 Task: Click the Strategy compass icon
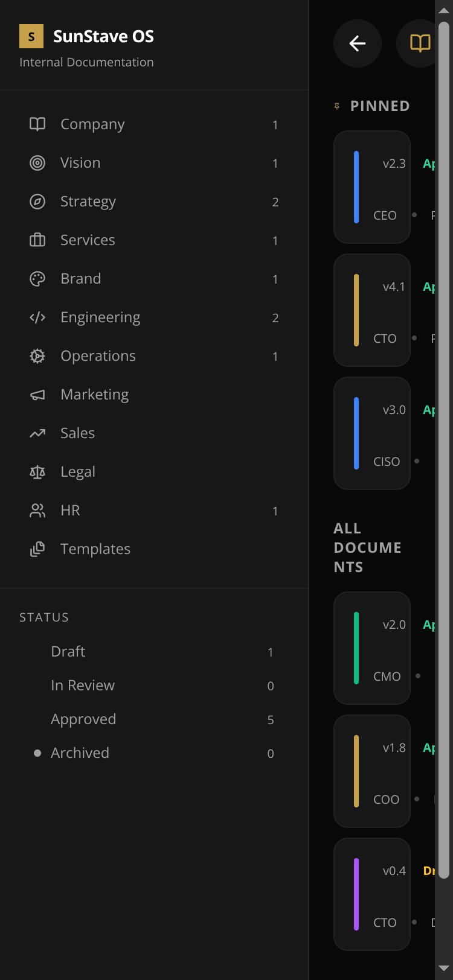click(37, 202)
